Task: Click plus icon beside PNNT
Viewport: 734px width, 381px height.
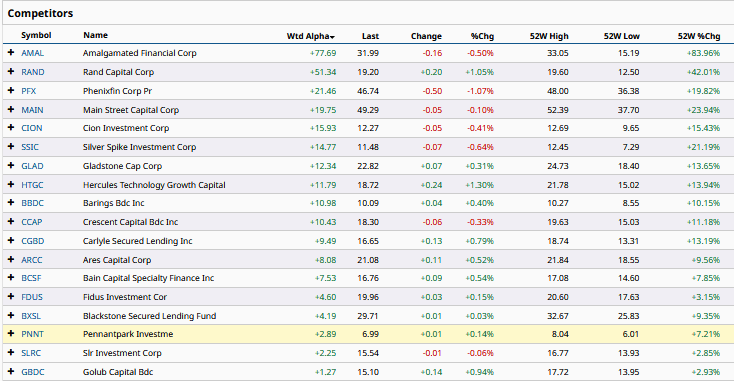Action: (11, 334)
